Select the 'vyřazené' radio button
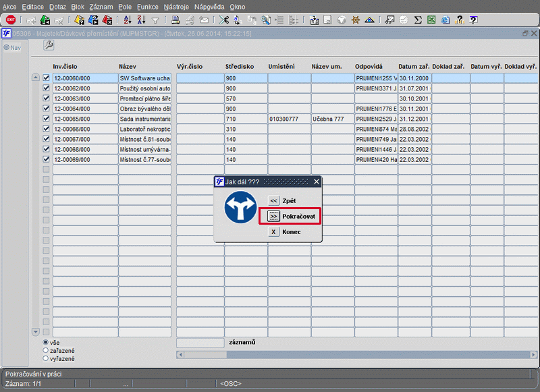The height and width of the screenshot is (392, 540). pos(45,359)
